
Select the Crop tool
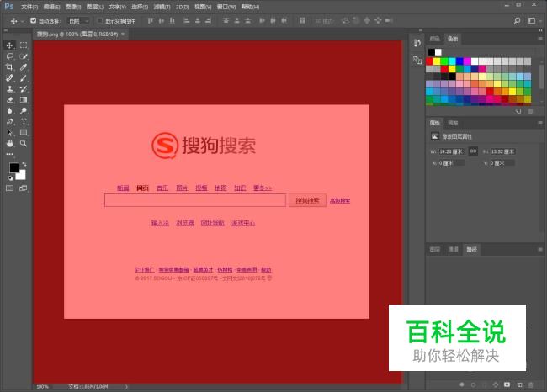tap(9, 67)
